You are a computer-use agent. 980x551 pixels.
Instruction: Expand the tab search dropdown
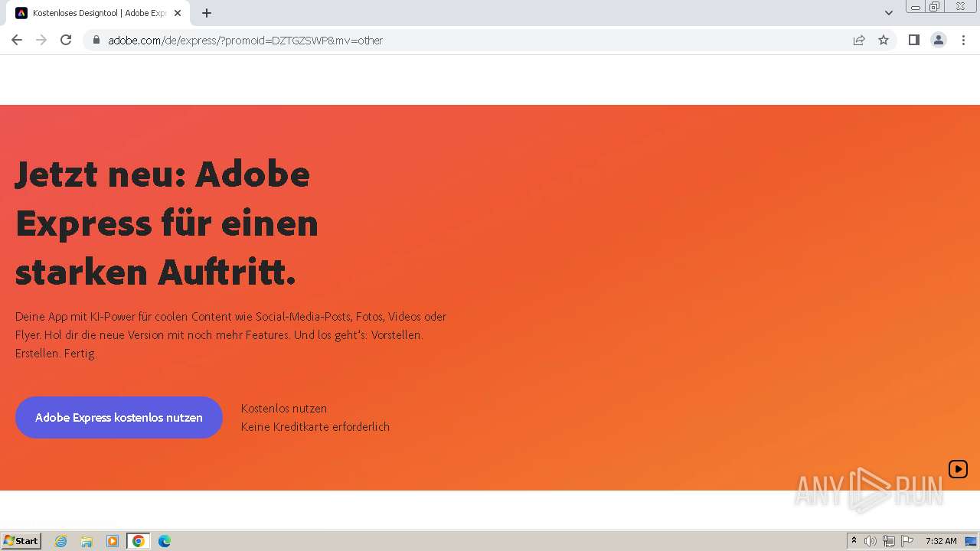coord(889,13)
